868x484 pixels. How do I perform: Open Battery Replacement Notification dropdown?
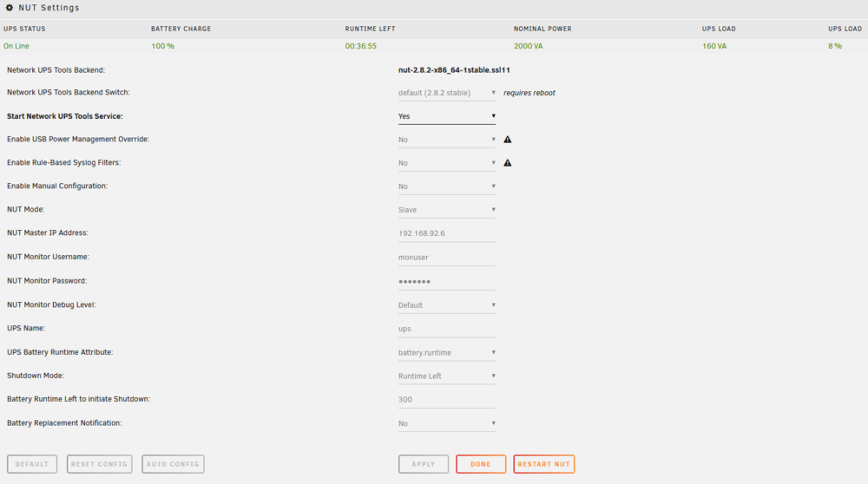coord(447,423)
